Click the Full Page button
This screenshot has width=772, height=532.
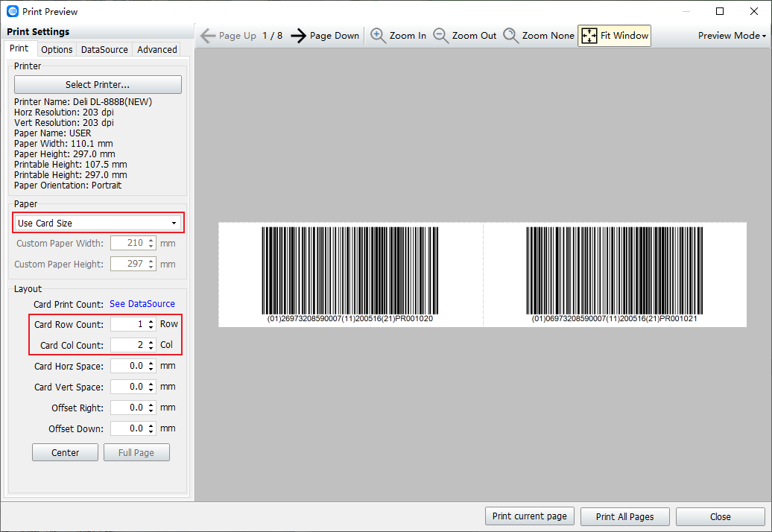tap(136, 452)
